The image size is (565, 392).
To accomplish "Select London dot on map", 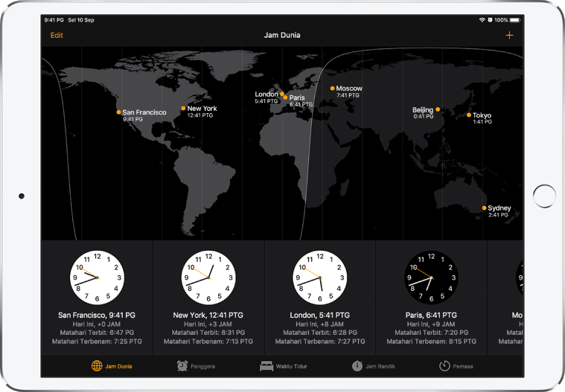I will [x=282, y=94].
